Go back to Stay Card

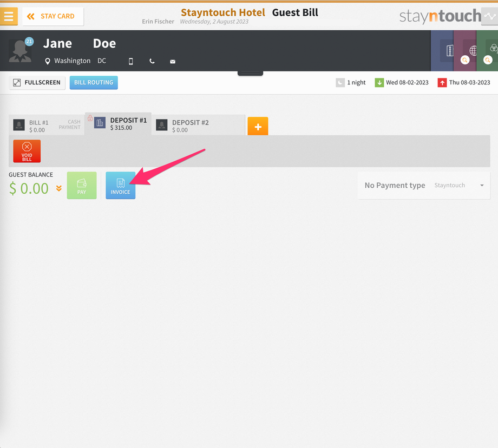coord(53,17)
